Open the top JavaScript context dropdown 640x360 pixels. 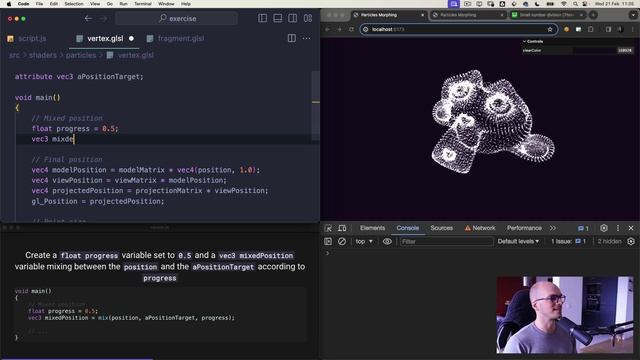(x=364, y=242)
